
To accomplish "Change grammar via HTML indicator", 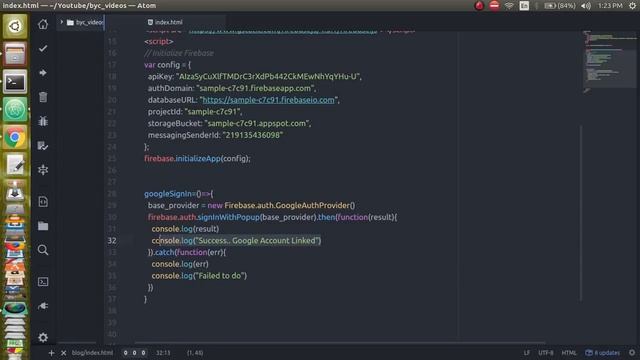I will coord(569,353).
